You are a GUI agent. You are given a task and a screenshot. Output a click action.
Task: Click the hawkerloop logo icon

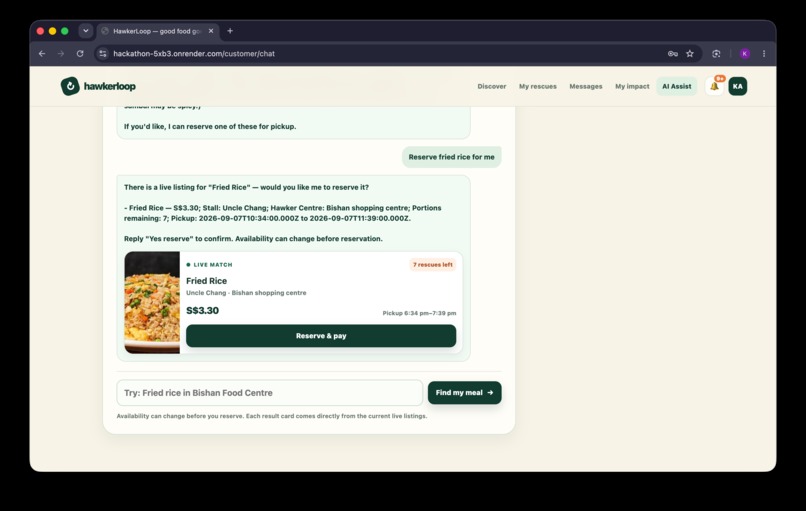click(70, 86)
